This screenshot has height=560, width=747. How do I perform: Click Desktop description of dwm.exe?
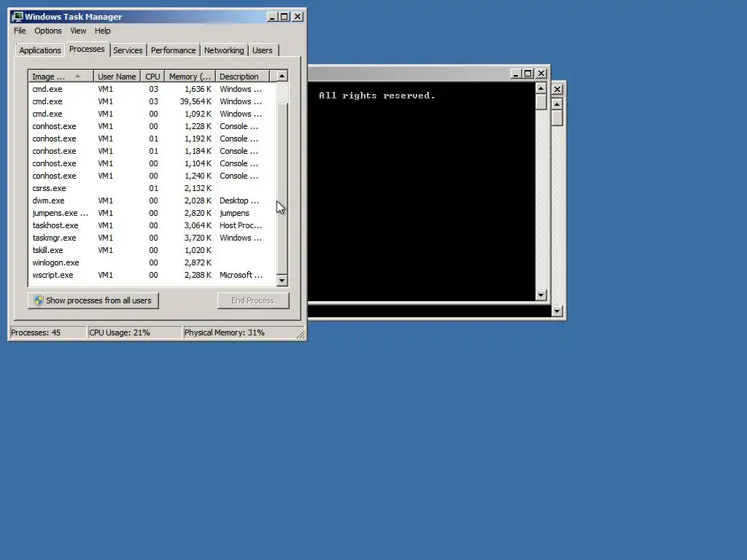239,201
